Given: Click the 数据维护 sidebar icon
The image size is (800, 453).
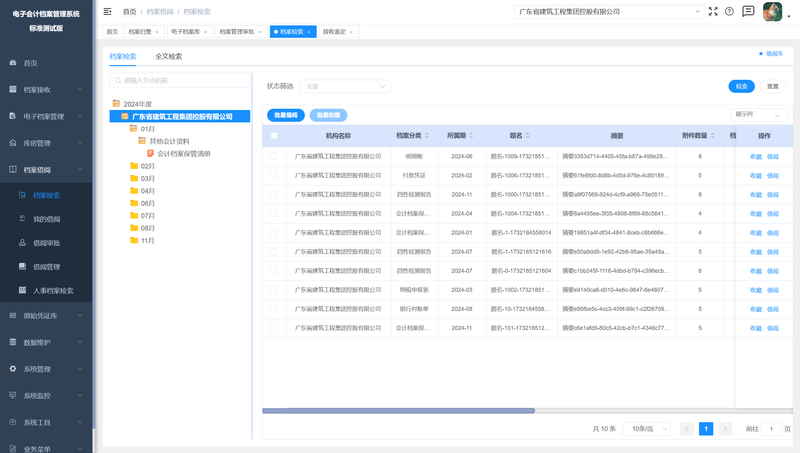Looking at the screenshot, I should (x=13, y=342).
